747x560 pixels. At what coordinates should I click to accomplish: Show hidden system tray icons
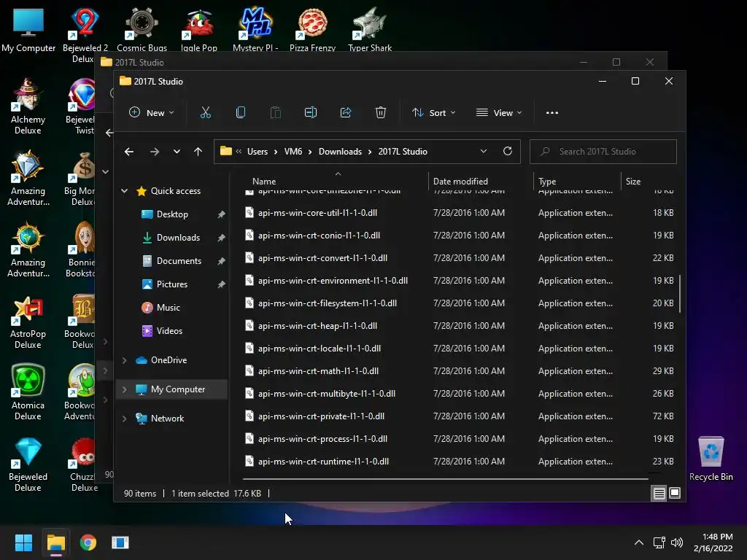click(x=639, y=542)
